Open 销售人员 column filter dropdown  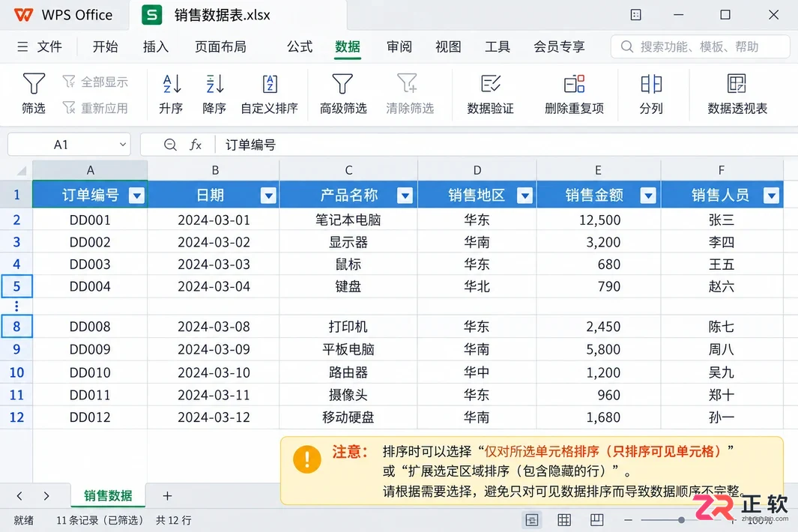pos(772,195)
